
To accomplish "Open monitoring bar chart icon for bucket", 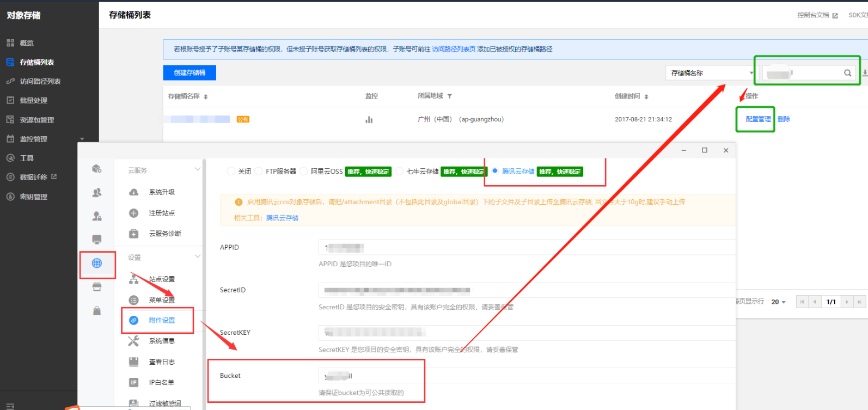I will coord(369,120).
